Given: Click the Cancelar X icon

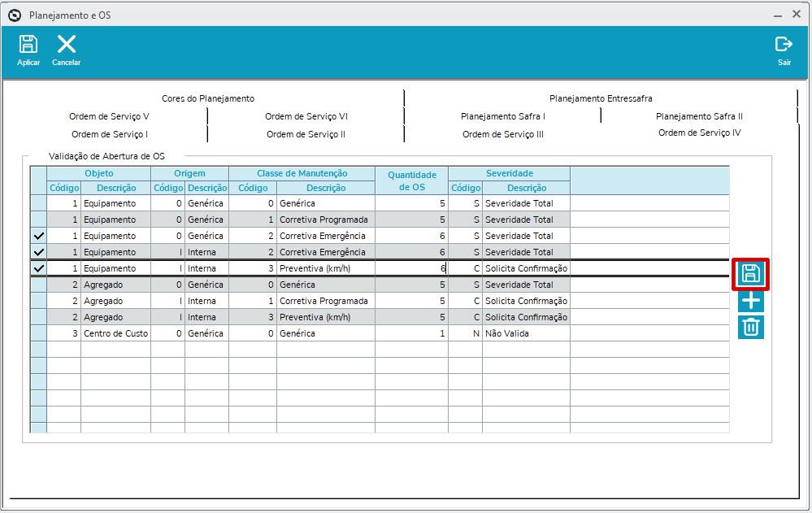Looking at the screenshot, I should click(67, 45).
